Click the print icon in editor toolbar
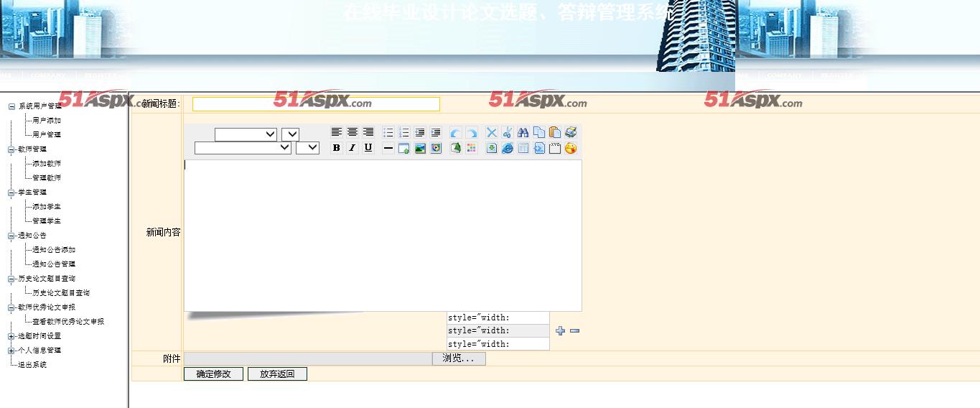 pos(570,132)
